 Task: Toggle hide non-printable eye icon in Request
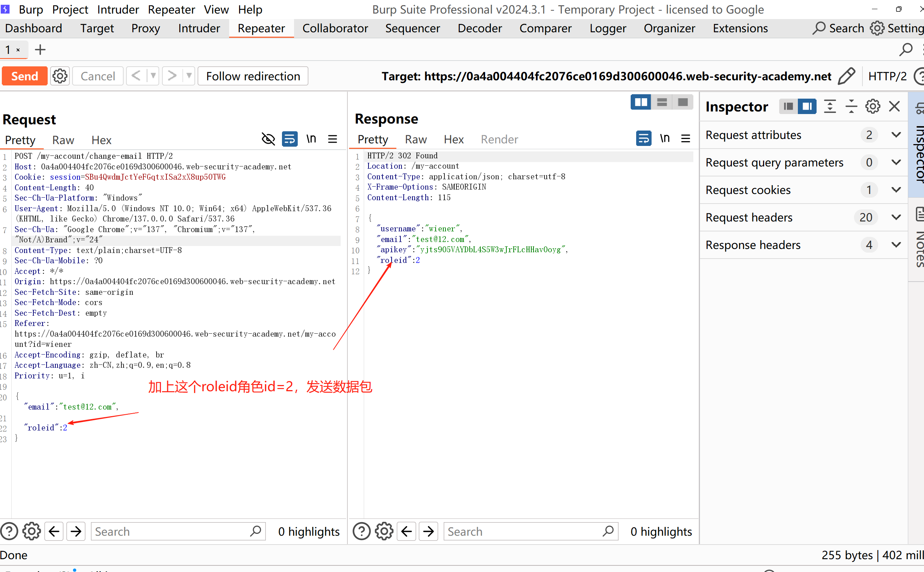click(x=268, y=139)
